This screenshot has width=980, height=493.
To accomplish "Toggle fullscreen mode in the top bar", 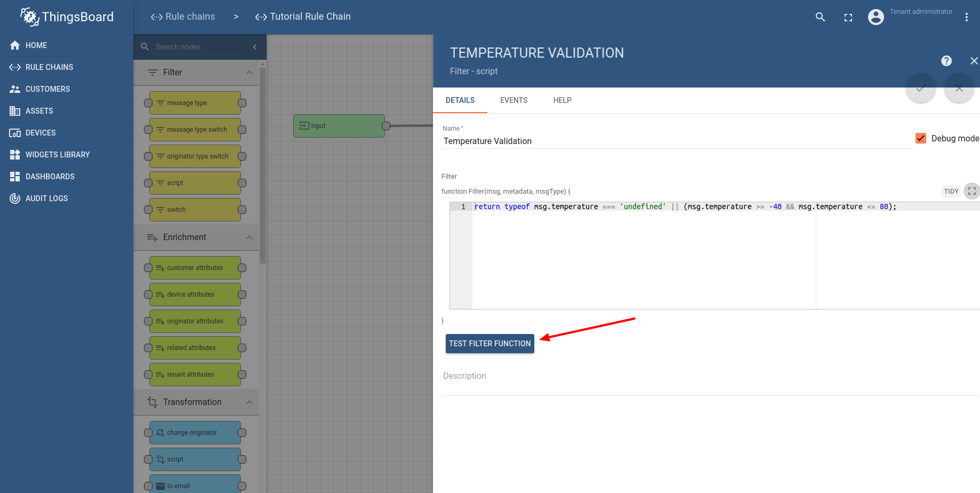I will pos(848,18).
